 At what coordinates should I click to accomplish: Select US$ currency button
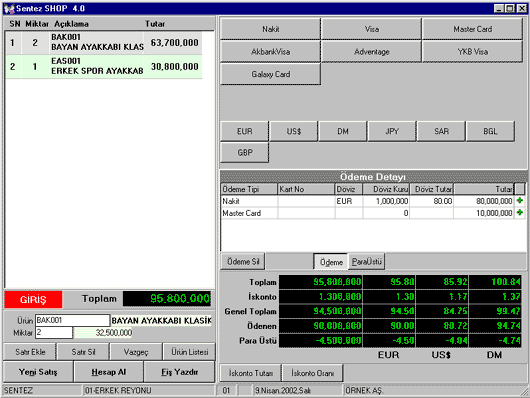pos(294,131)
